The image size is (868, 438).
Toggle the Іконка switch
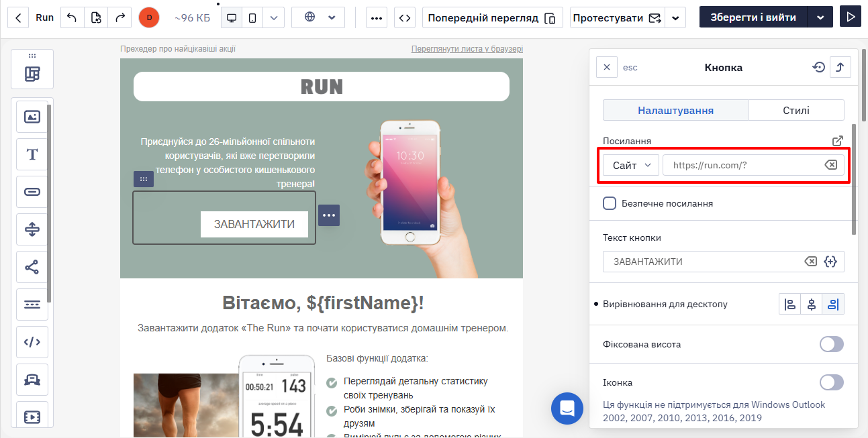point(832,382)
